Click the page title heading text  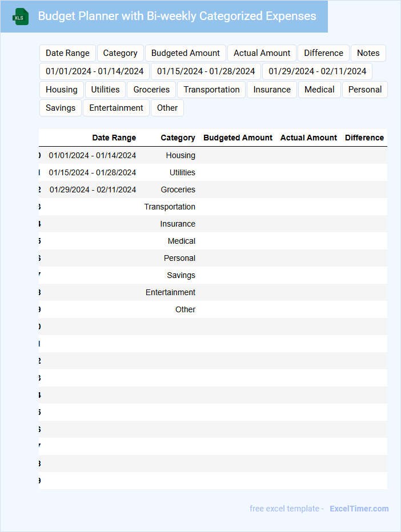pos(177,16)
